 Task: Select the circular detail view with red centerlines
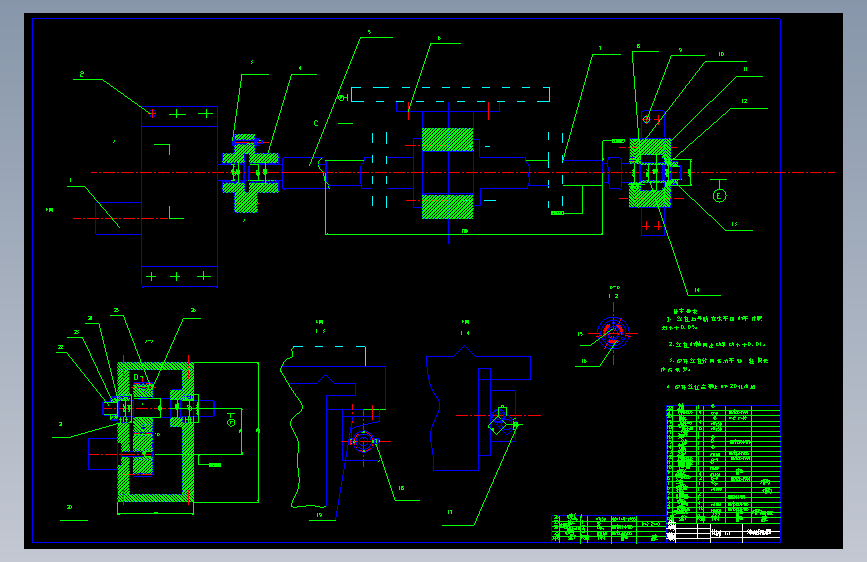(x=613, y=333)
